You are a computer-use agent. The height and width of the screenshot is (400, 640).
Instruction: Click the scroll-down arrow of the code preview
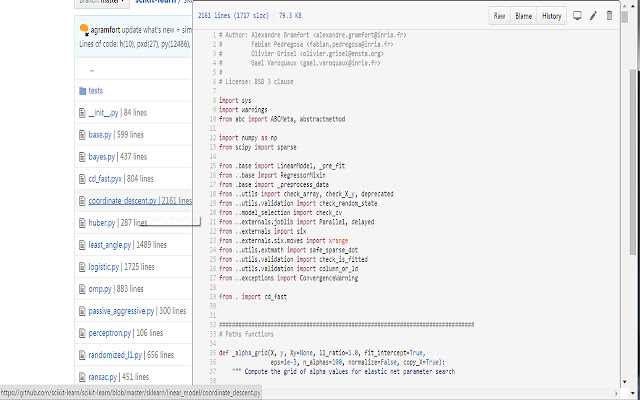(624, 382)
